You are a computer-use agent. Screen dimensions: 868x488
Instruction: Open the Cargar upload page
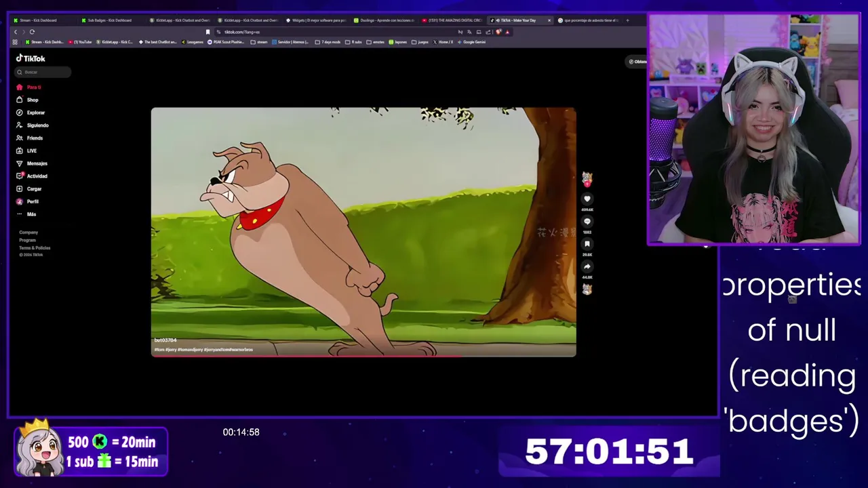29,189
